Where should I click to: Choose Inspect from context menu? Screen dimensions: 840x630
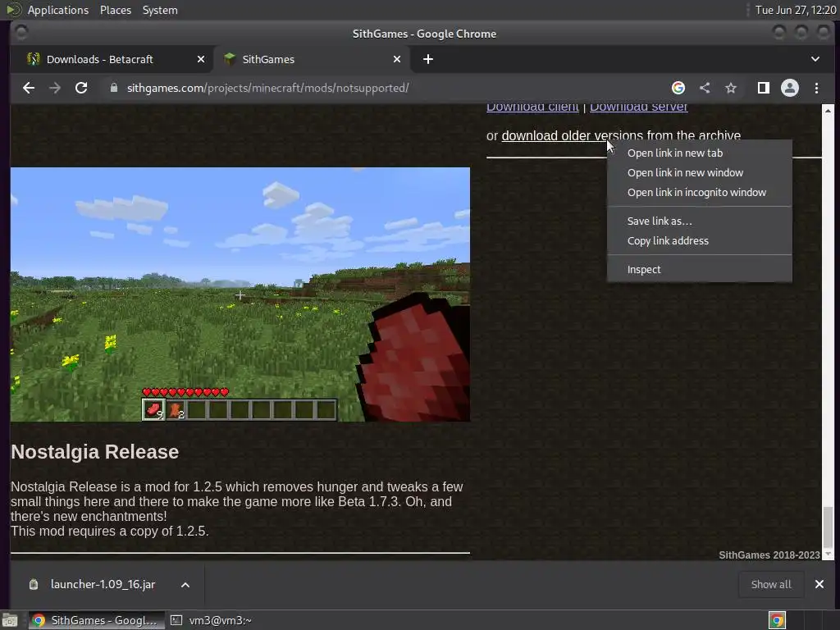[x=699, y=269]
